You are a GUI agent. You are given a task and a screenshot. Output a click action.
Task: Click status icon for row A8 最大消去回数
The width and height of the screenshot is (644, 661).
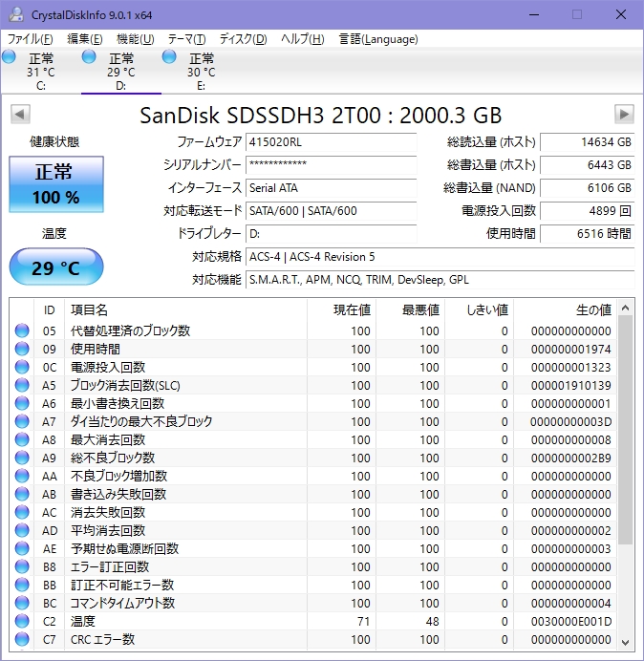tap(22, 439)
